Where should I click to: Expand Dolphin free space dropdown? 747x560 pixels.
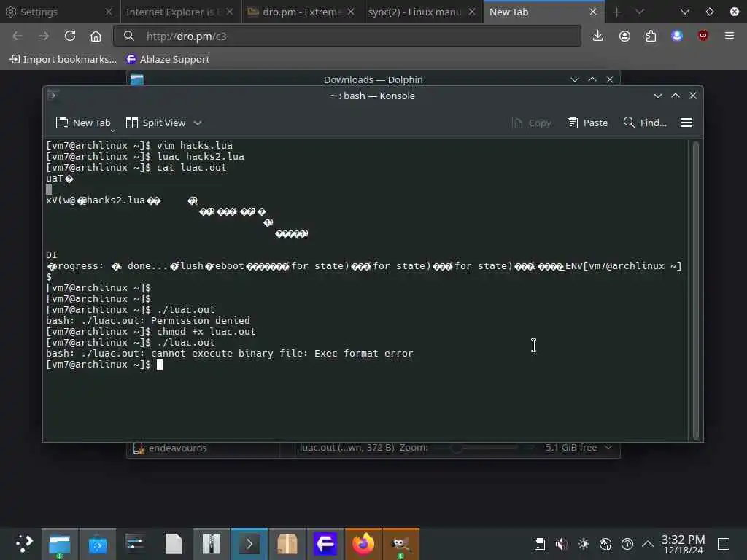608,448
